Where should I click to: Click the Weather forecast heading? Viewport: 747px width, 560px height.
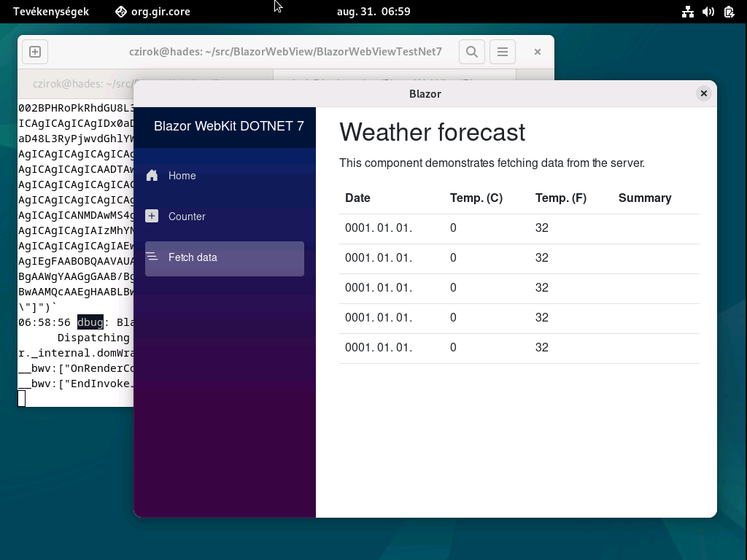[x=432, y=133]
